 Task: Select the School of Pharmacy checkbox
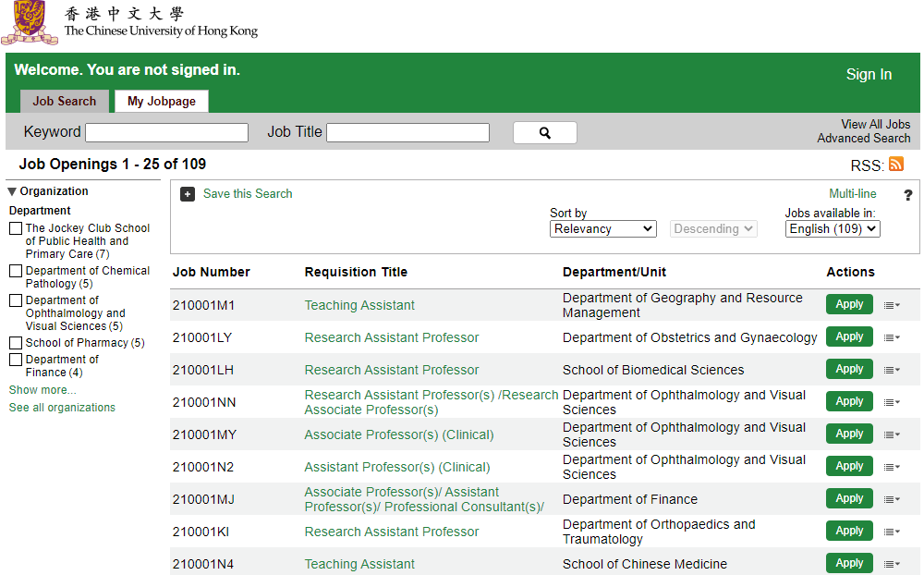pyautogui.click(x=16, y=343)
